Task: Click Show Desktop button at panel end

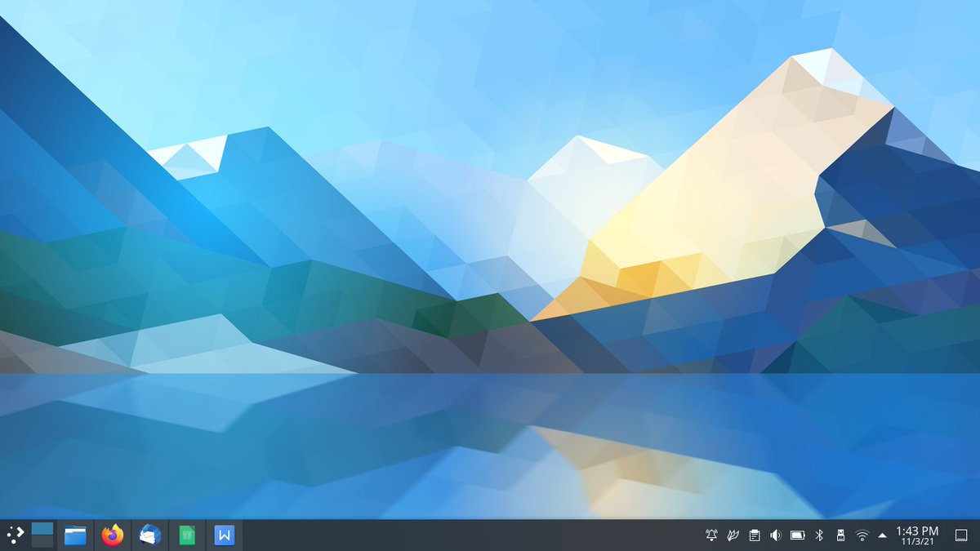Action: (960, 535)
